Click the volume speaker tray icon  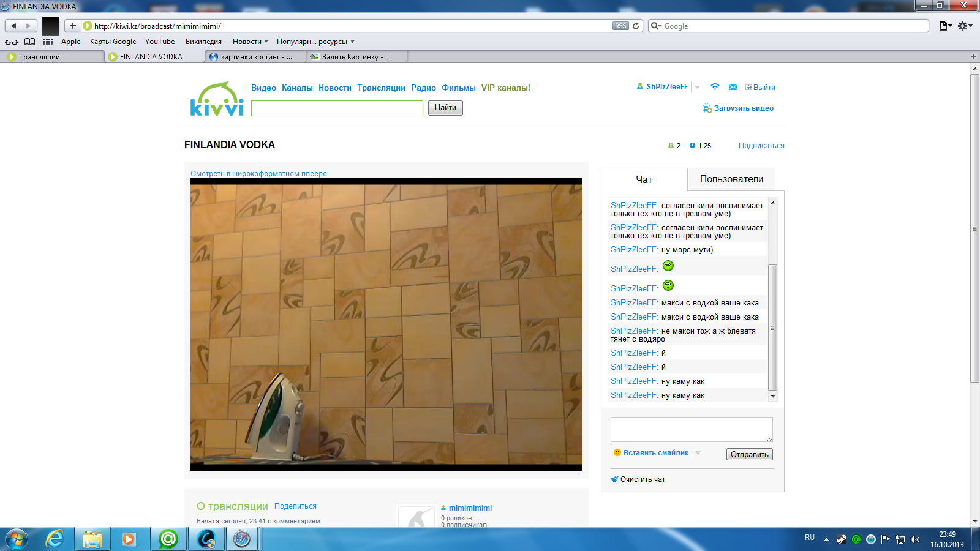click(x=915, y=539)
